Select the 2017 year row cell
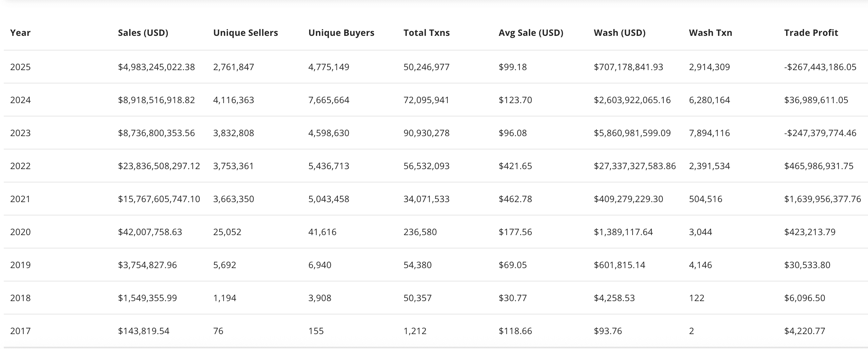 coord(20,331)
